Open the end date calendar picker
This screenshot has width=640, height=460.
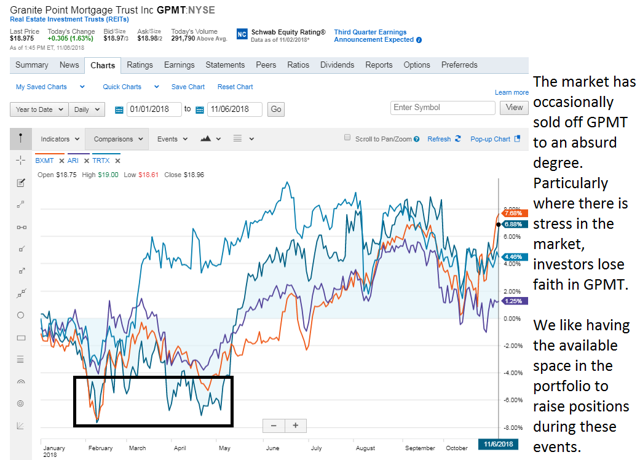(200, 110)
